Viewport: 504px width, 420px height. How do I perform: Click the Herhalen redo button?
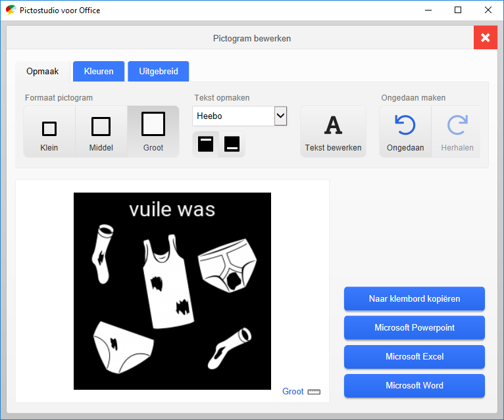[457, 131]
